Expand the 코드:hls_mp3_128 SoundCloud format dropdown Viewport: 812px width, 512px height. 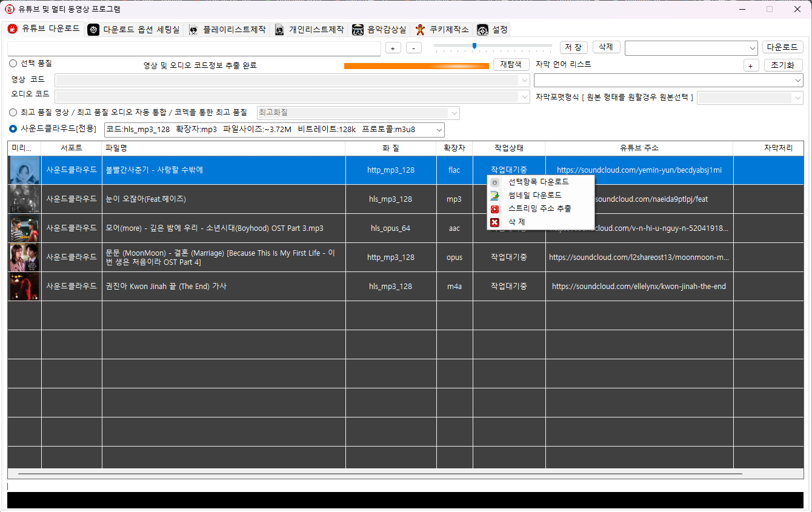click(275, 130)
